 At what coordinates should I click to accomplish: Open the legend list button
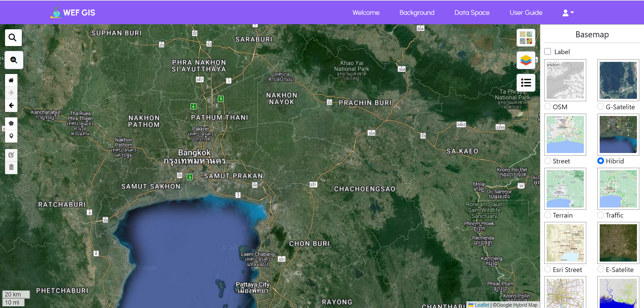[525, 83]
